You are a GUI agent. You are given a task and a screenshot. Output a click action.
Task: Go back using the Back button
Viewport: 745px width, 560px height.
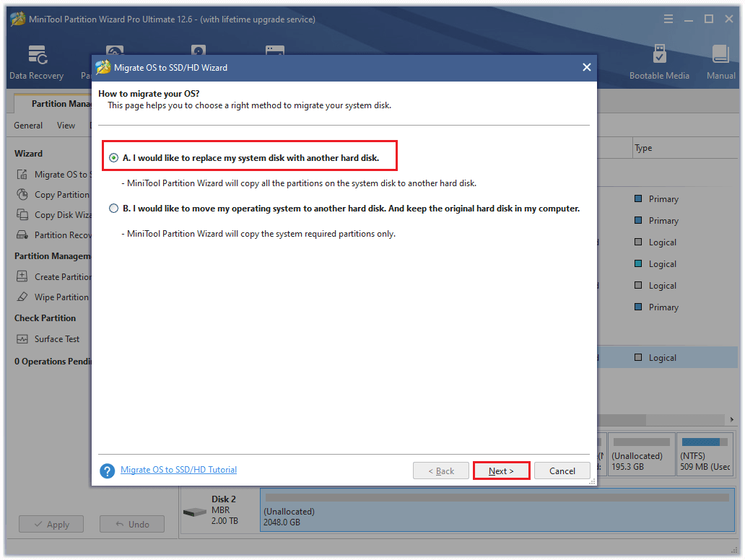(x=441, y=471)
